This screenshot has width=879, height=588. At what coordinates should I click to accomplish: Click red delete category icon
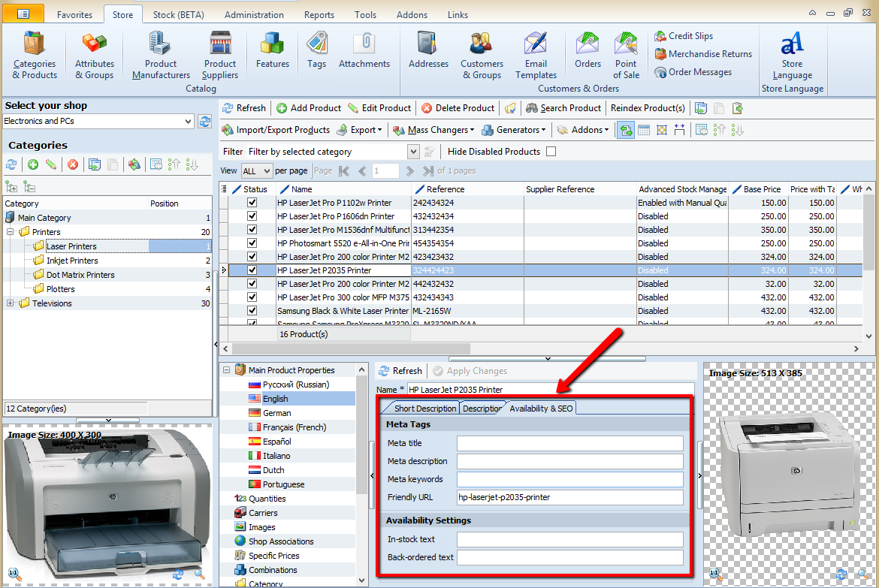pyautogui.click(x=73, y=164)
